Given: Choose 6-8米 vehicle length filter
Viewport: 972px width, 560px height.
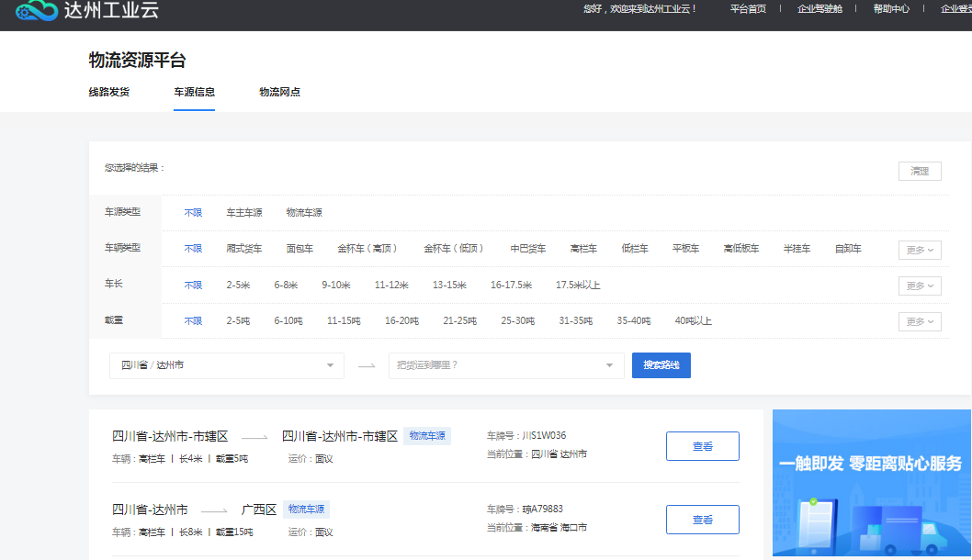Looking at the screenshot, I should pos(286,286).
